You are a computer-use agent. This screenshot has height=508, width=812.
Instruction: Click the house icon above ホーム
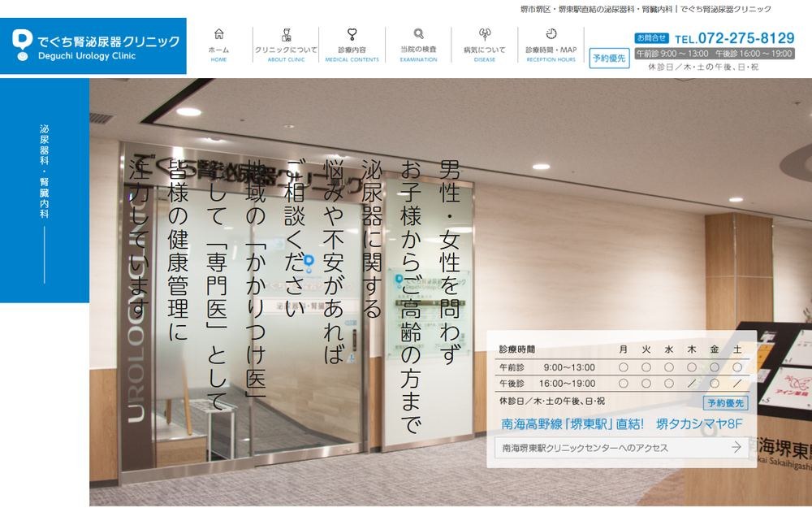click(x=218, y=34)
